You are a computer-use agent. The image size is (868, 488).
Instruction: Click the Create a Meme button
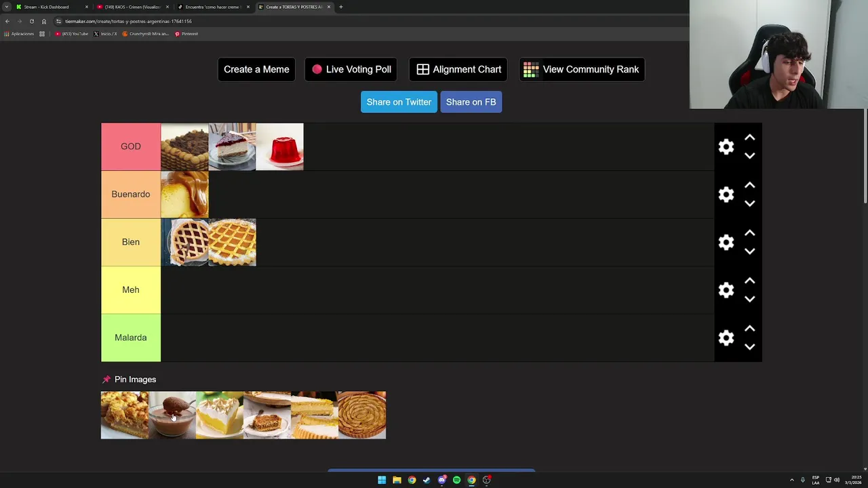point(256,69)
